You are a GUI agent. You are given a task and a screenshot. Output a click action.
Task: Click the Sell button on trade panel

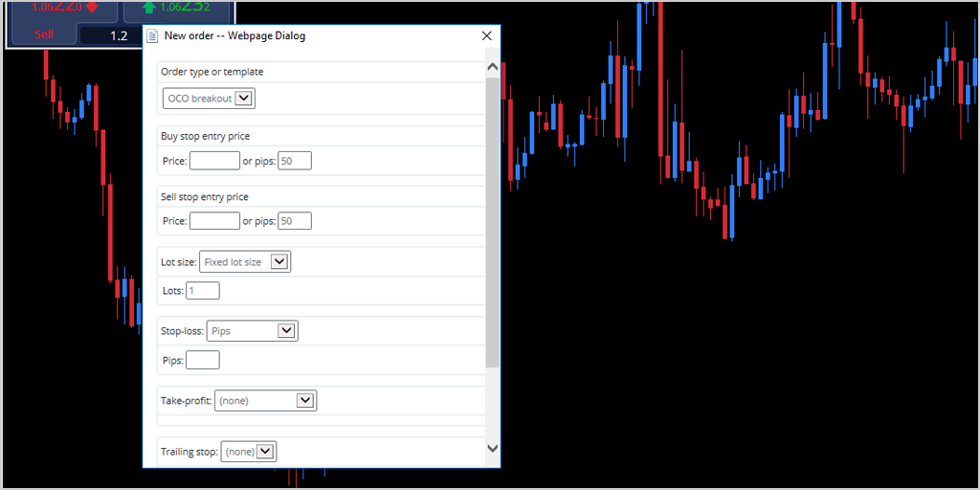tap(44, 34)
